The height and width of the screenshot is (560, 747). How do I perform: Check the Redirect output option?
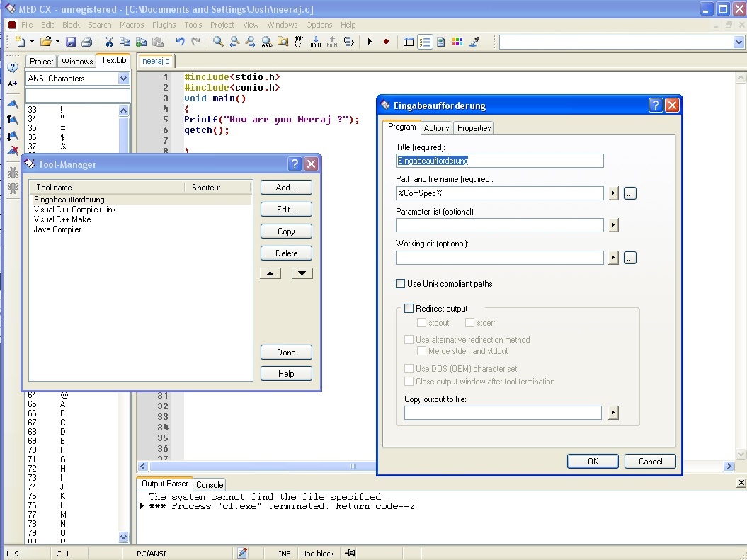[409, 308]
